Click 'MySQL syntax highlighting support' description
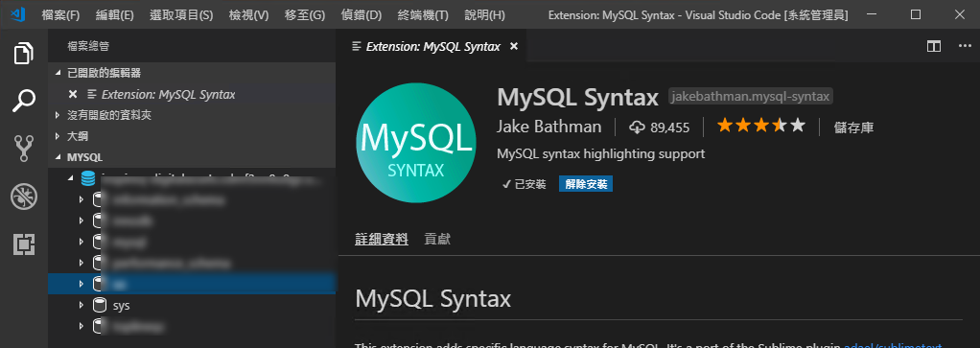 coord(600,153)
